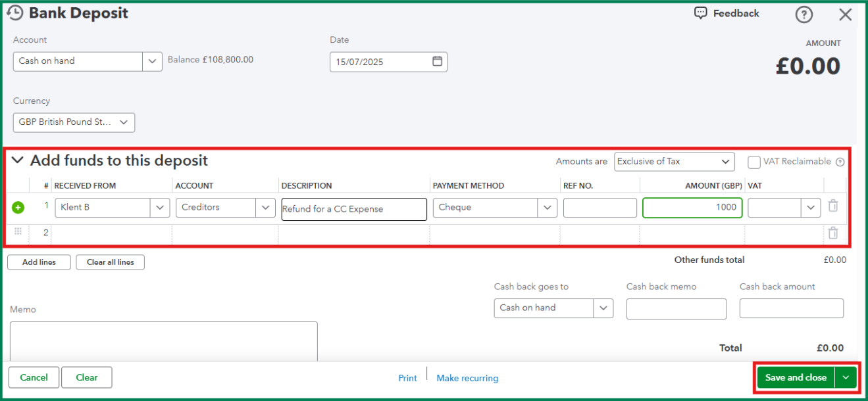Screen dimensions: 868x401
Task: Open the Save and close arrow dropdown
Action: 846,377
